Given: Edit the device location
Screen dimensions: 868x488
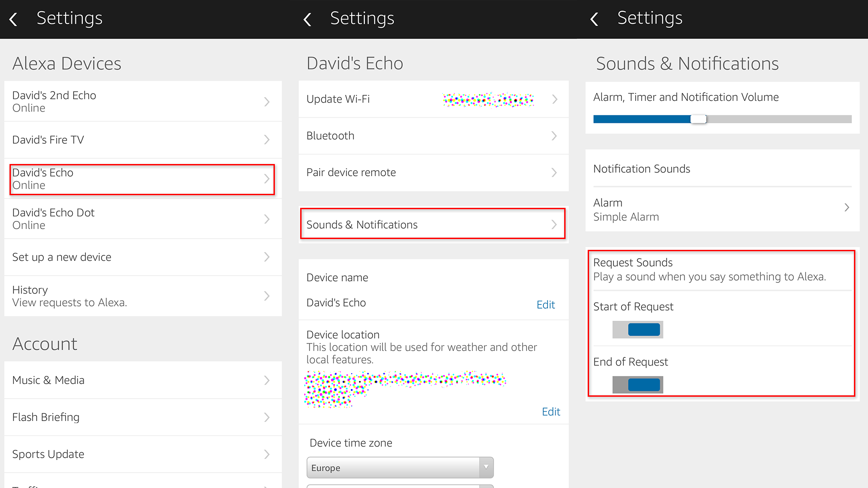Looking at the screenshot, I should coord(551,412).
